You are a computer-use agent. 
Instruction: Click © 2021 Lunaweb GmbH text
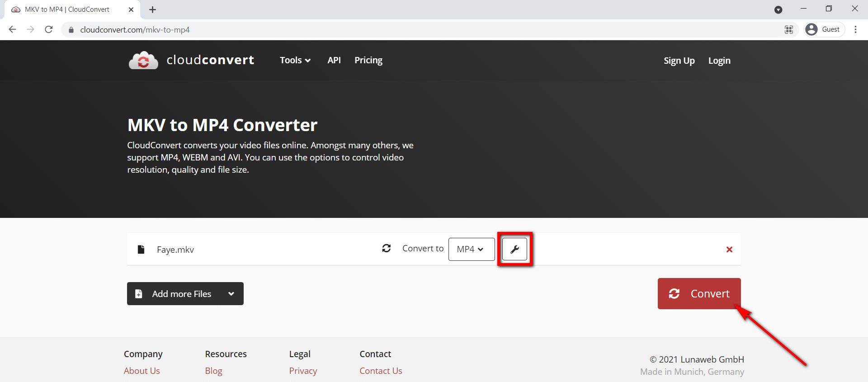click(697, 359)
